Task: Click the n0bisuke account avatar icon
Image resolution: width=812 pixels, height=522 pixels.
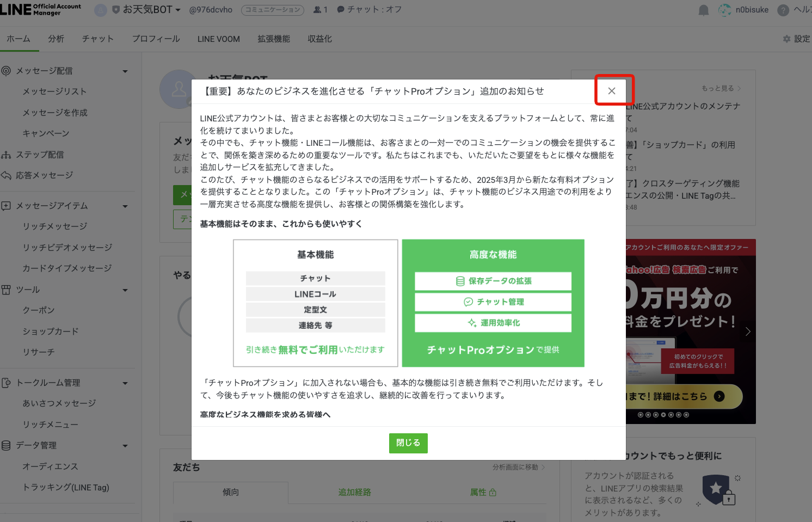Action: (x=725, y=10)
